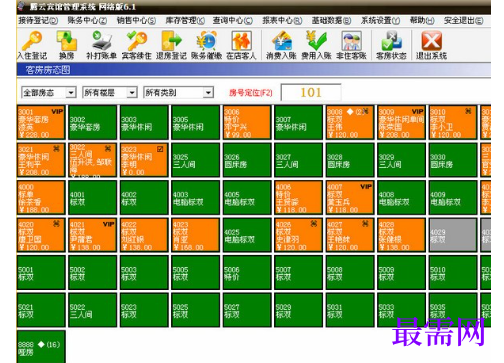
Task: Open the 接待登记(D) menu
Action: [38, 21]
